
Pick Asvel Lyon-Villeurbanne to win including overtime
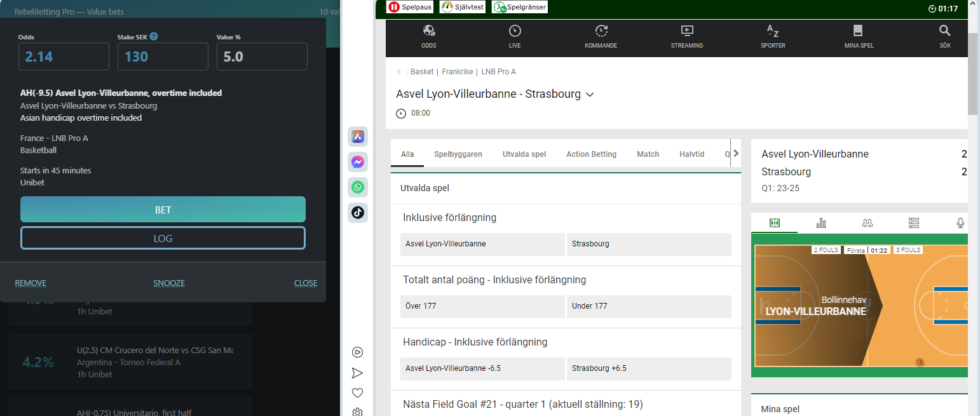tap(482, 244)
